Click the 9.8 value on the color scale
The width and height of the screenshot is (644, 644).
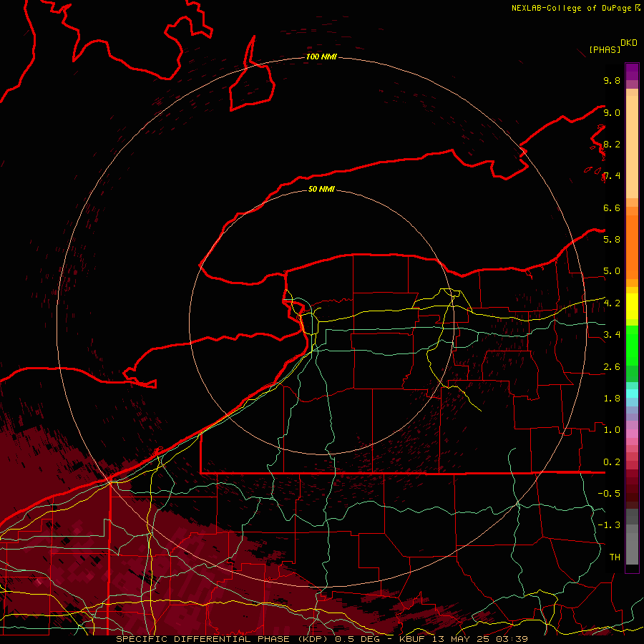612,81
